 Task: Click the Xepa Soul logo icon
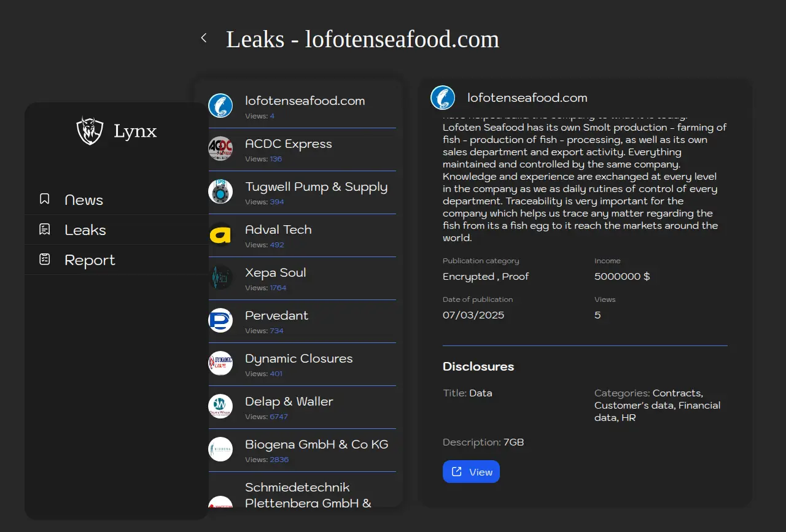coord(220,277)
